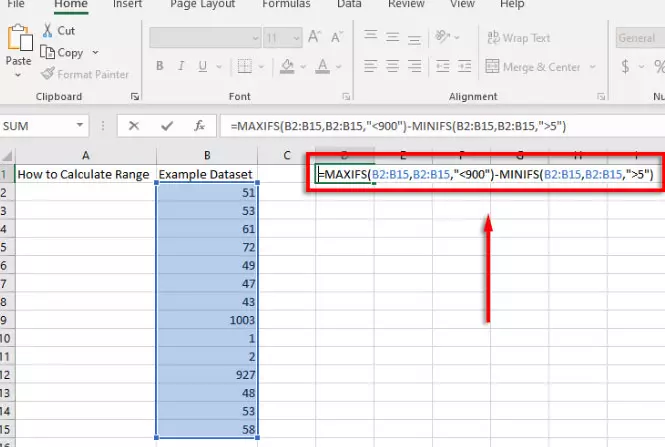Image resolution: width=665 pixels, height=447 pixels.
Task: Open the Font settings dialog launcher
Action: click(x=346, y=97)
